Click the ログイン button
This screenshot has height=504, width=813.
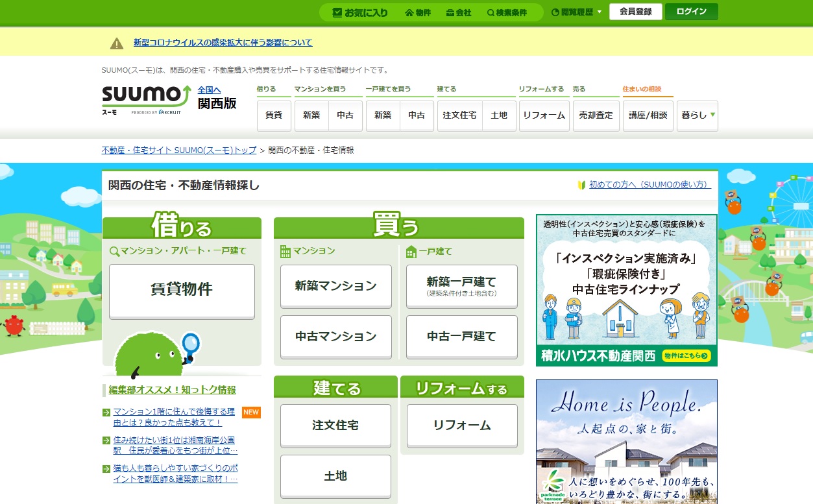[692, 12]
